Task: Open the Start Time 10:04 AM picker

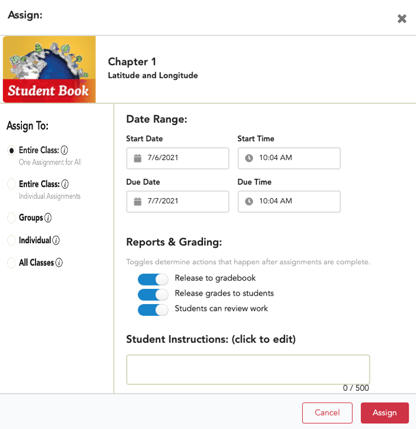Action: tap(289, 158)
